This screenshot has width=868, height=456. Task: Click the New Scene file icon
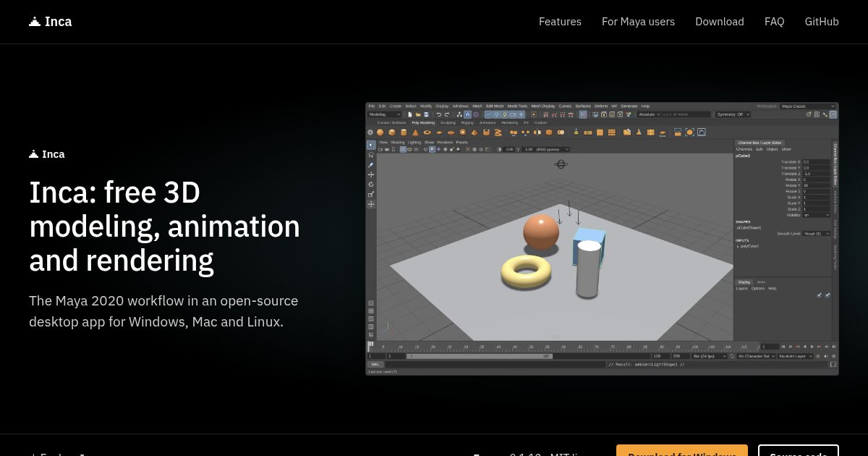pyautogui.click(x=410, y=114)
